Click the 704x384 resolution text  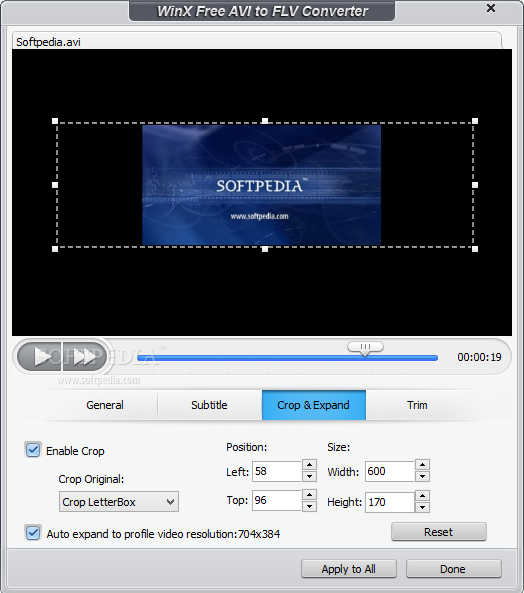pyautogui.click(x=259, y=534)
